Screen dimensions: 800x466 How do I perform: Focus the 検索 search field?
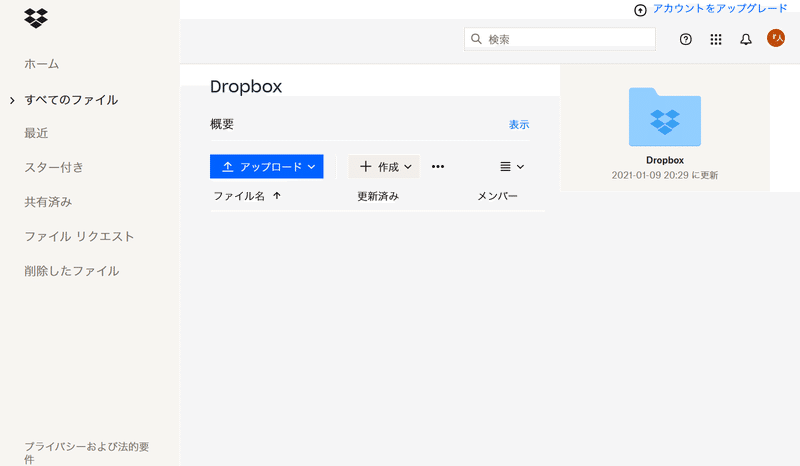point(560,39)
